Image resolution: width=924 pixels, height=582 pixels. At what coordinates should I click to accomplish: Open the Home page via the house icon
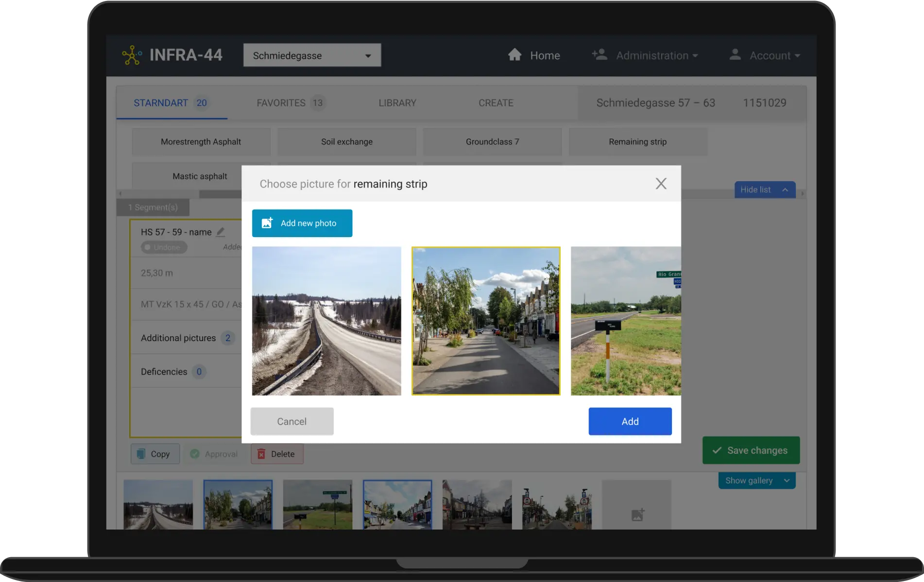point(515,55)
